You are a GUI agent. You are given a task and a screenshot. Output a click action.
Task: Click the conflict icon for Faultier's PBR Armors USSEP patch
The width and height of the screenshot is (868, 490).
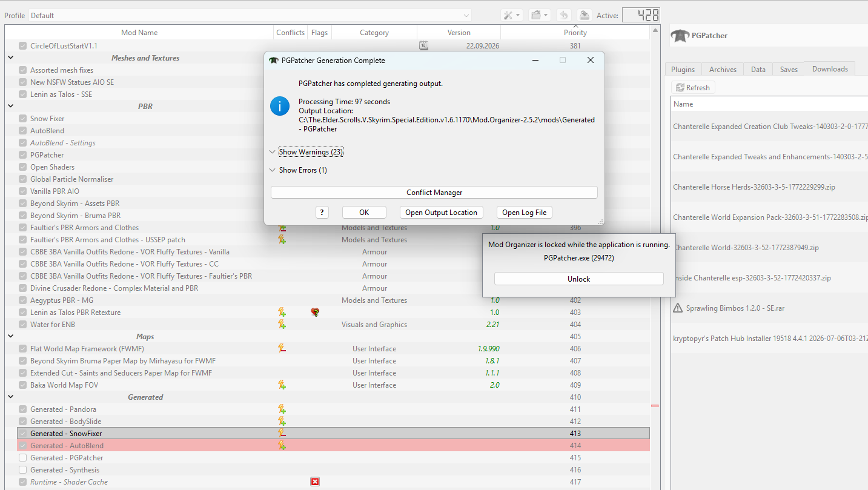282,240
